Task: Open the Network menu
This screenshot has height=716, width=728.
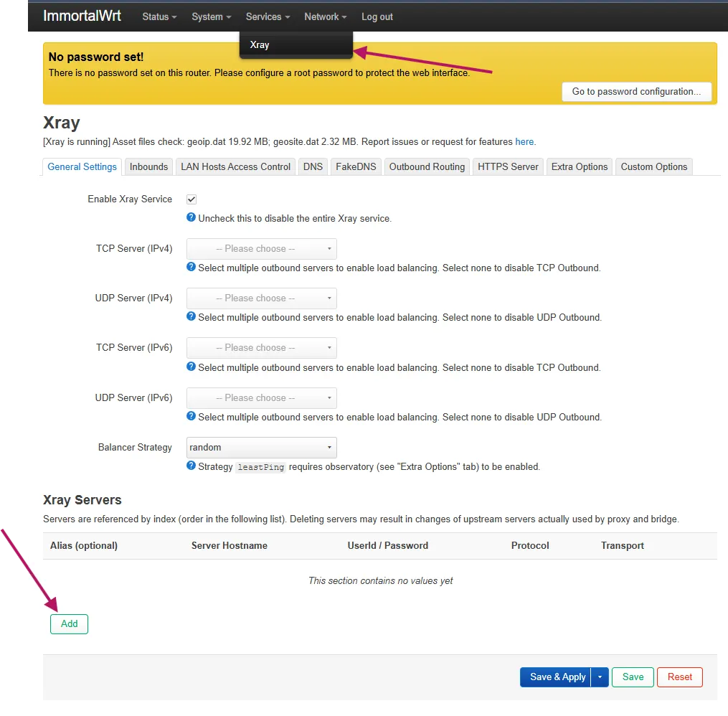Action: [x=326, y=17]
